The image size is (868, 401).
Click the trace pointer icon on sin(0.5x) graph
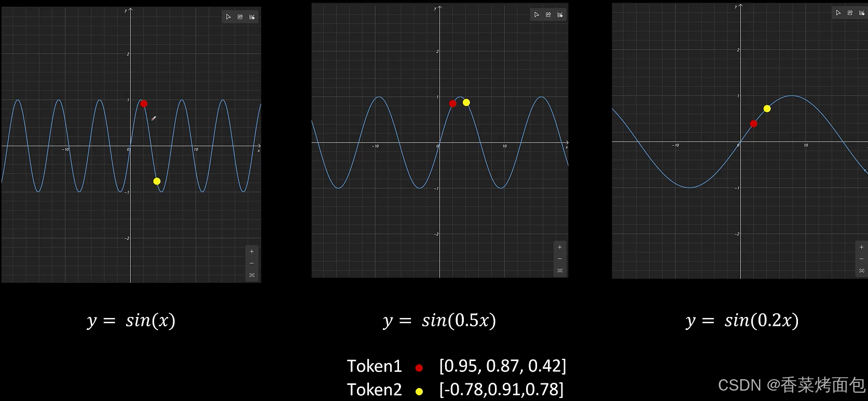536,15
